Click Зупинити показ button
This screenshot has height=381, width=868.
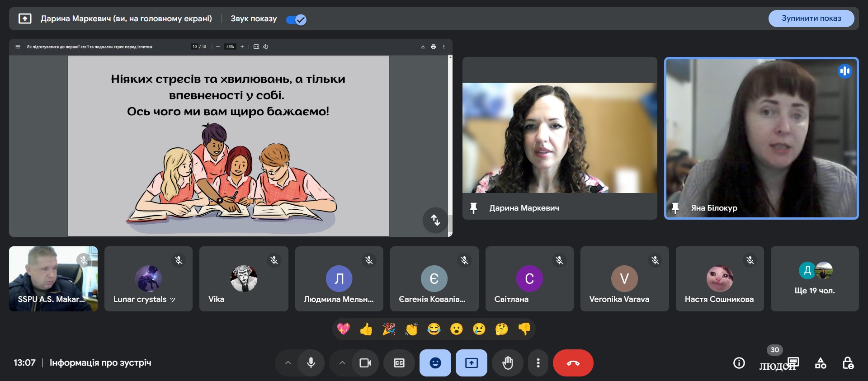pyautogui.click(x=811, y=19)
